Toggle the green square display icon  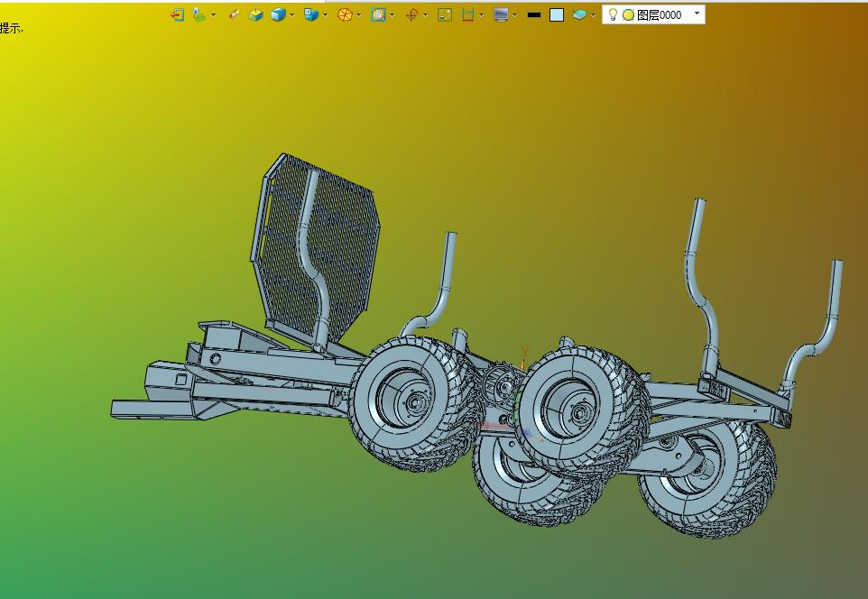pyautogui.click(x=444, y=14)
